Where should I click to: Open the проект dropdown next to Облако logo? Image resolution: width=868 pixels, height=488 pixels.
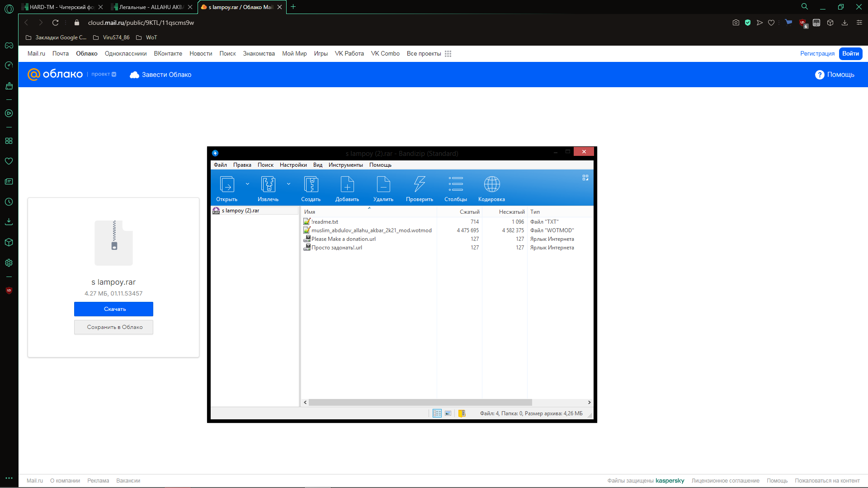pyautogui.click(x=104, y=74)
